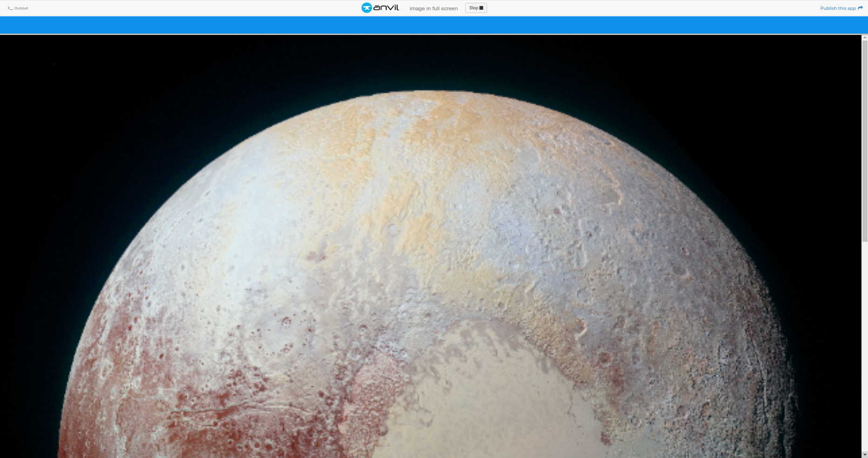Click the Publish this app link
The image size is (868, 458).
click(838, 8)
